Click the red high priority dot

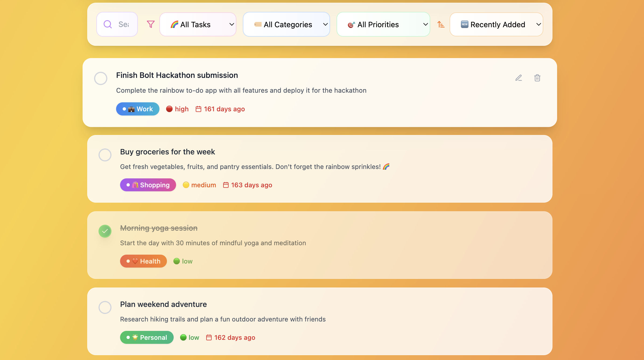click(x=169, y=109)
